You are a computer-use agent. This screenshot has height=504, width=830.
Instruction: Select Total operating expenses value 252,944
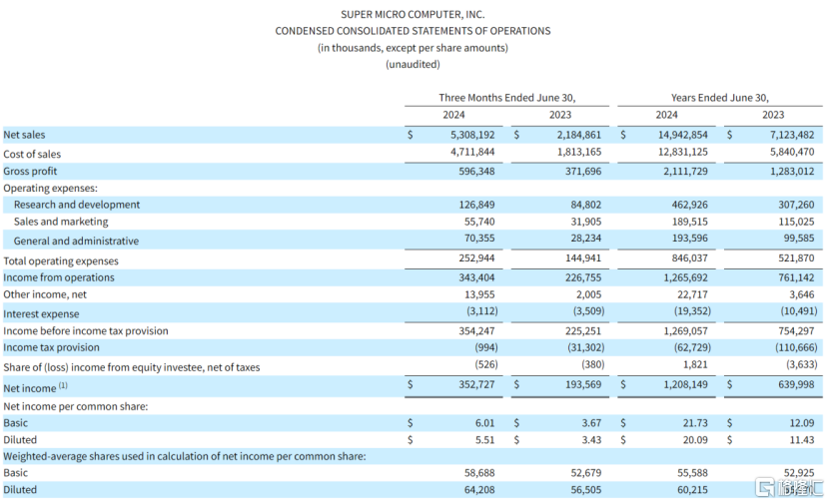pos(476,258)
